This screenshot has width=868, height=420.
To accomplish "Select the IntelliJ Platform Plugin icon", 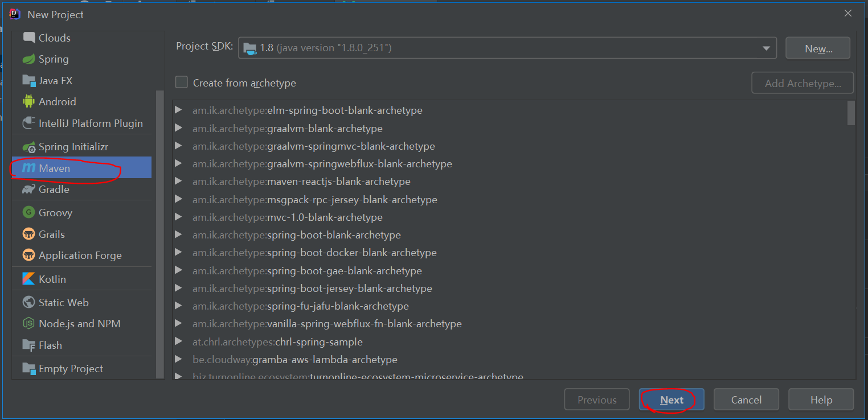I will (x=28, y=123).
